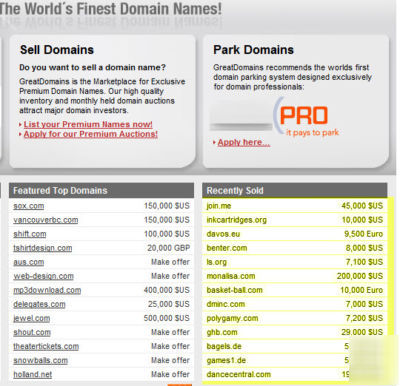Click 'Make offer' beside shout.com
The image size is (400, 386).
coord(170,332)
